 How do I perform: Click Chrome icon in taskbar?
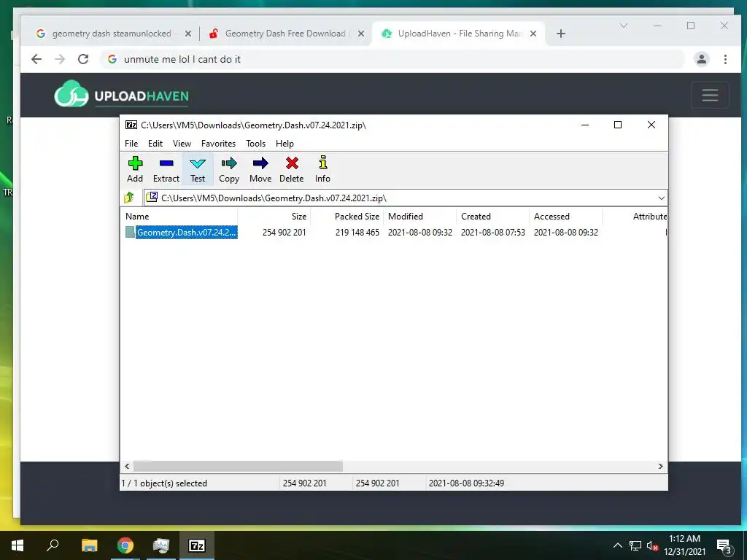[x=125, y=545]
